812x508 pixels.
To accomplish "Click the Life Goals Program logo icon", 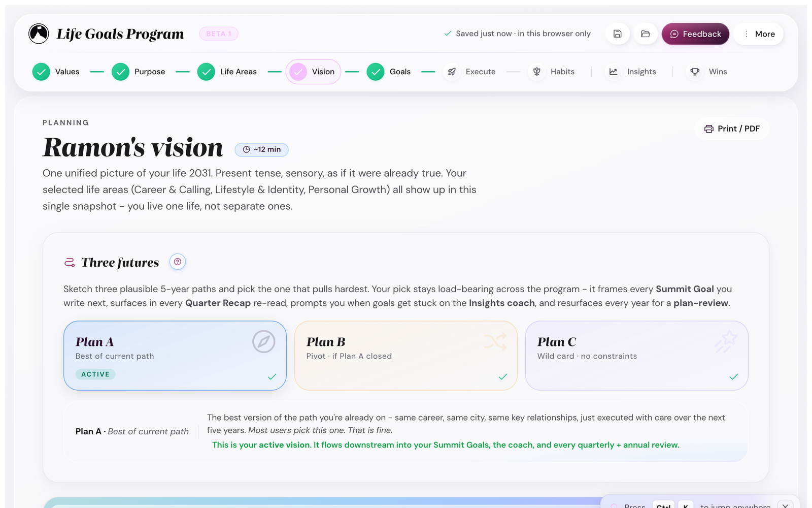I will 39,34.
